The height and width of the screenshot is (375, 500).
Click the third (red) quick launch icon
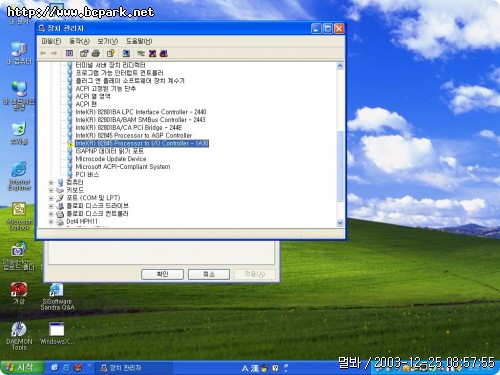click(x=78, y=368)
